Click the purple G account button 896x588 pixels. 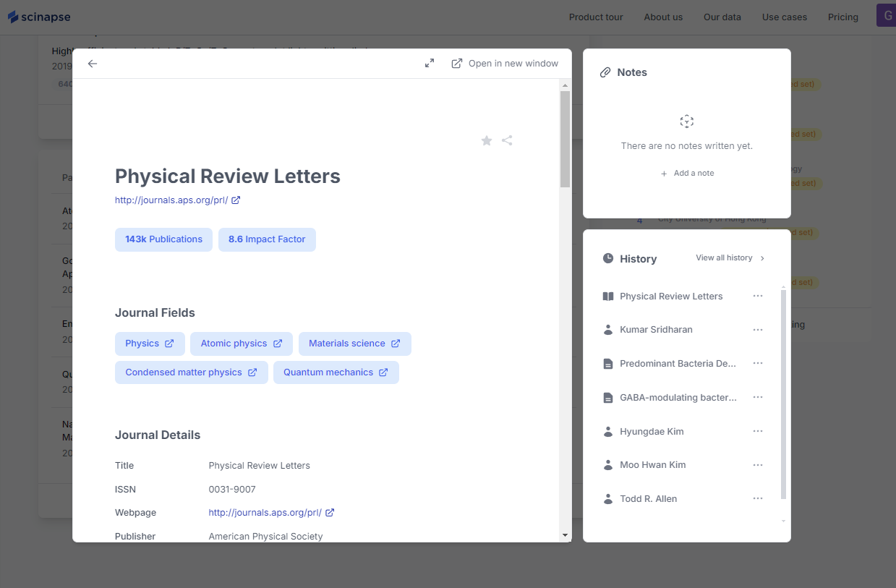[x=886, y=15]
